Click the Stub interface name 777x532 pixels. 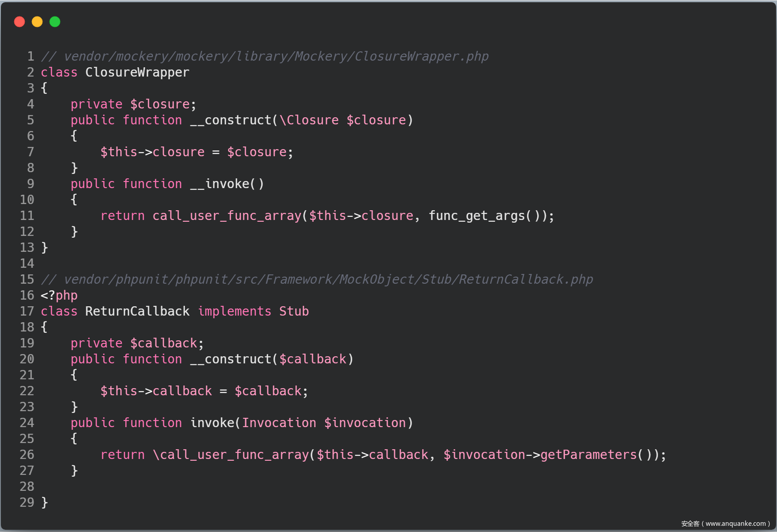[x=294, y=312]
